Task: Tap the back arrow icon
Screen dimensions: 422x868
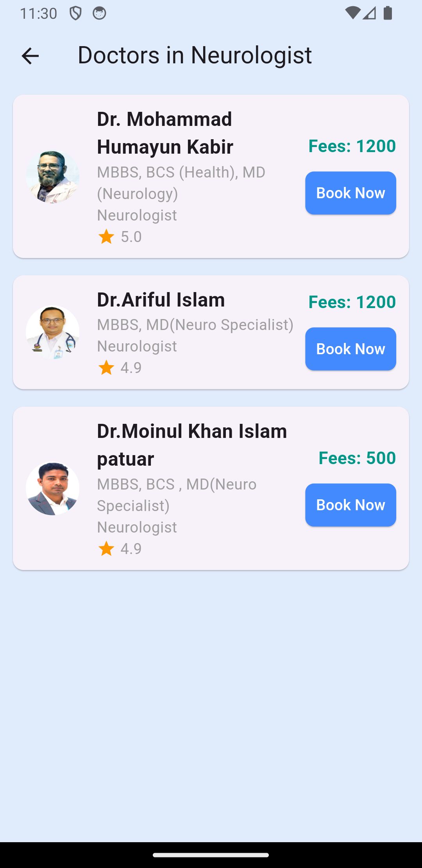Action: 30,56
